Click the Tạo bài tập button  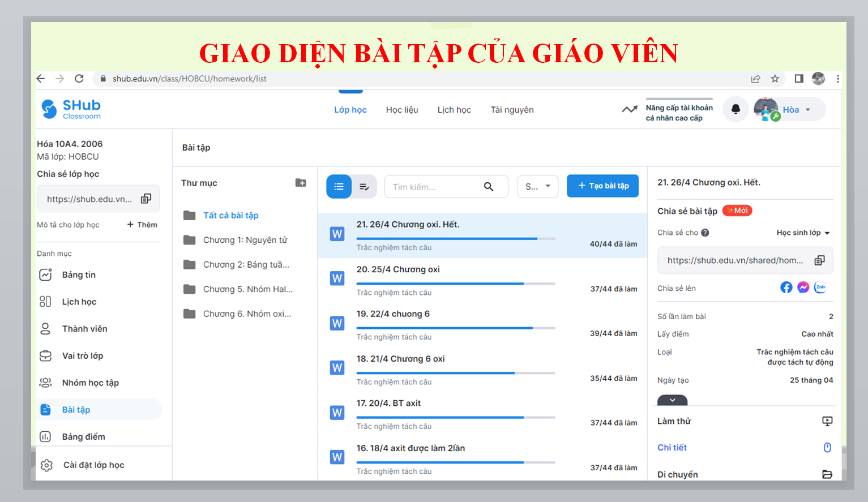click(x=602, y=186)
